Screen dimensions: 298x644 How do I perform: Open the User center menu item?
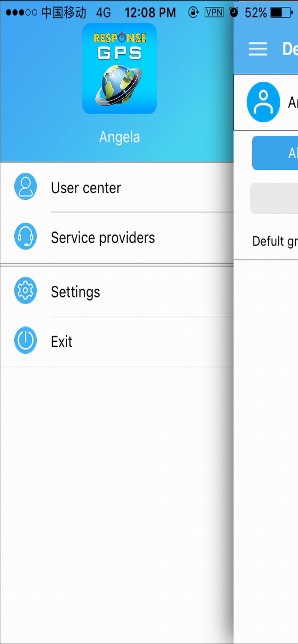coord(86,188)
